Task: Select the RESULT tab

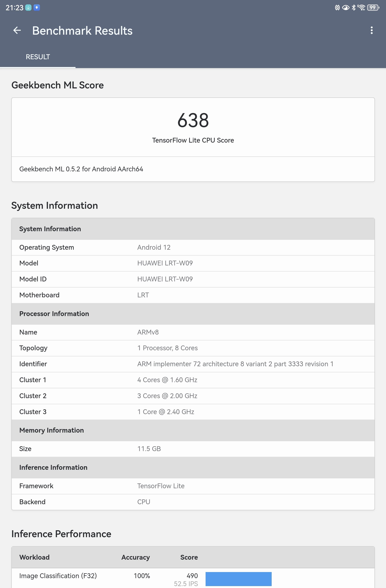Action: tap(38, 57)
